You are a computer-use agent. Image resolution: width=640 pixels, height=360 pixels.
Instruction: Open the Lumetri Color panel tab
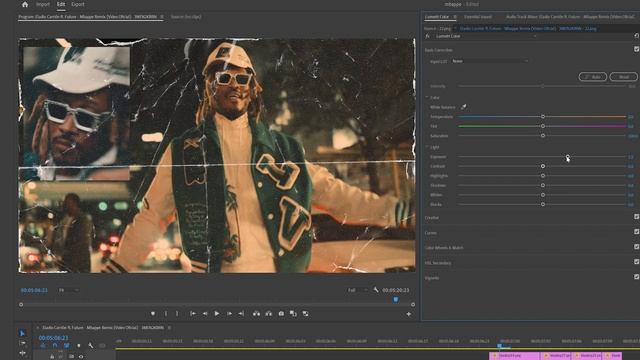coord(437,17)
